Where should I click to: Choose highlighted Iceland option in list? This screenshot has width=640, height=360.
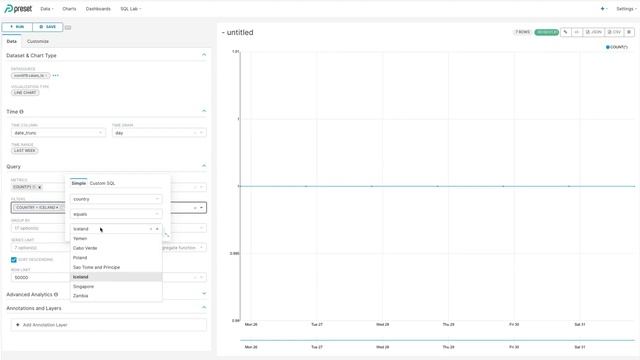coord(116,277)
